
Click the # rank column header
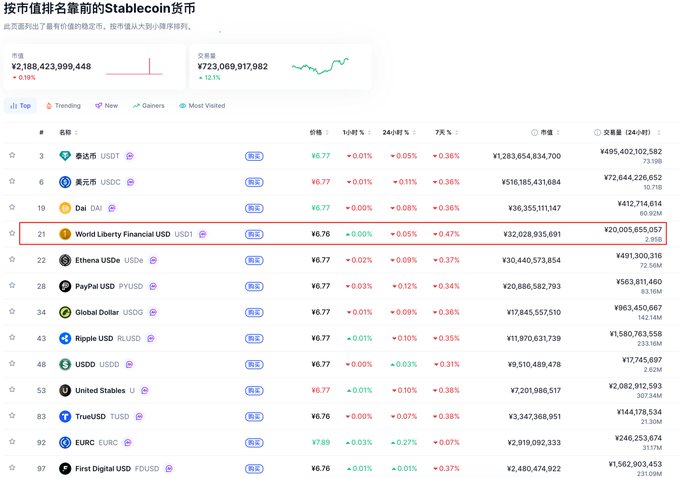tap(41, 132)
